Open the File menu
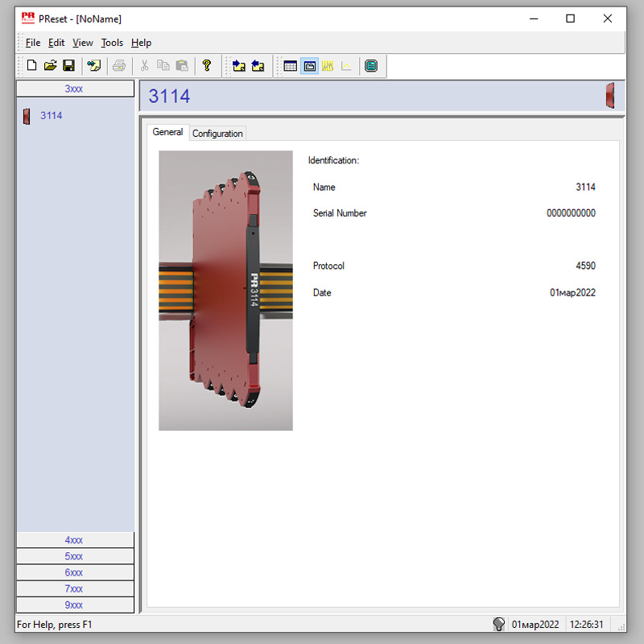644x644 pixels. [x=33, y=43]
